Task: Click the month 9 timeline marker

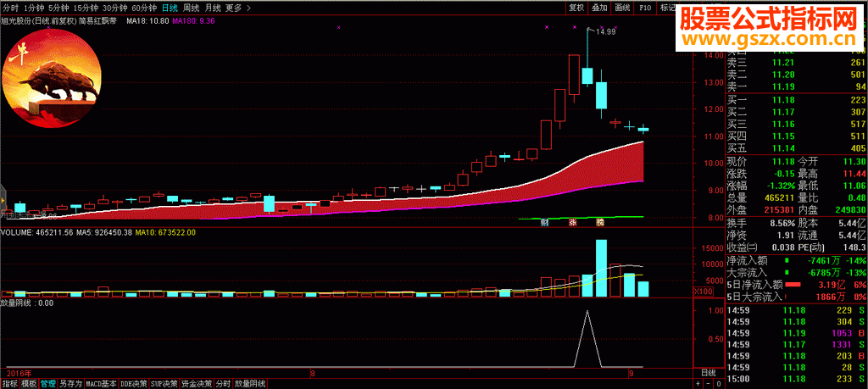Action: tap(631, 373)
